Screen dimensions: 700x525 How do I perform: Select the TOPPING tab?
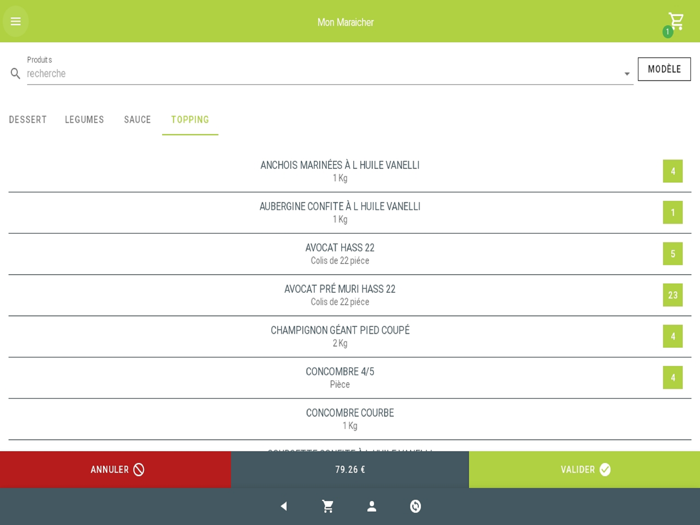[190, 120]
